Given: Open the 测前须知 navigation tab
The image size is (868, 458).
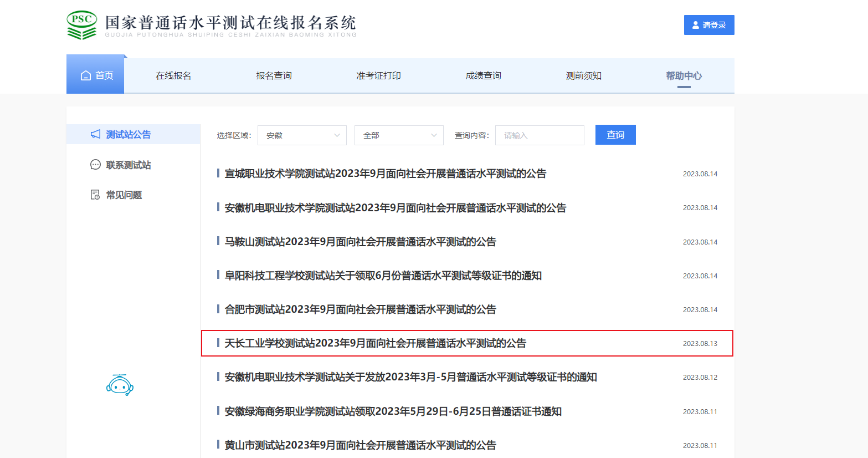Looking at the screenshot, I should (x=583, y=75).
